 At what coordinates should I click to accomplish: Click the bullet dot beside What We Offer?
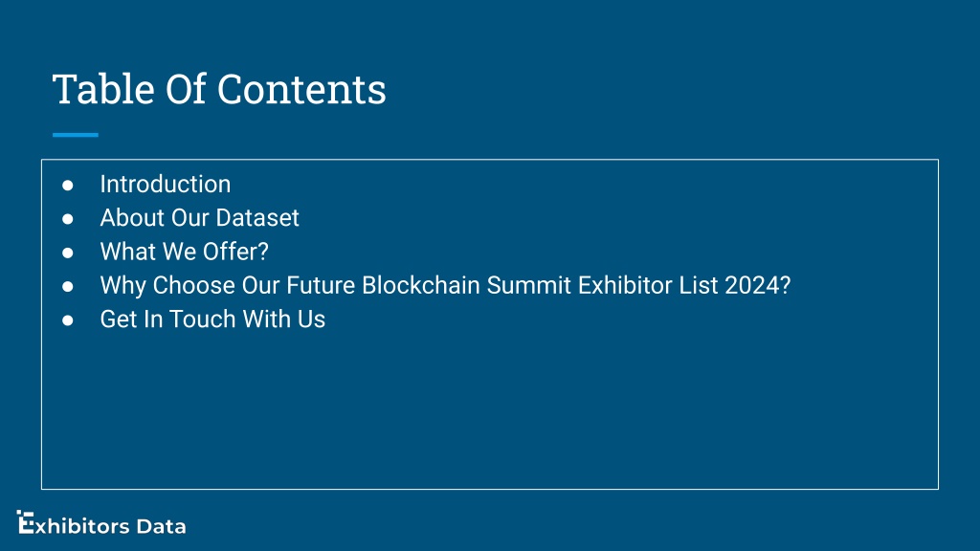pos(68,253)
